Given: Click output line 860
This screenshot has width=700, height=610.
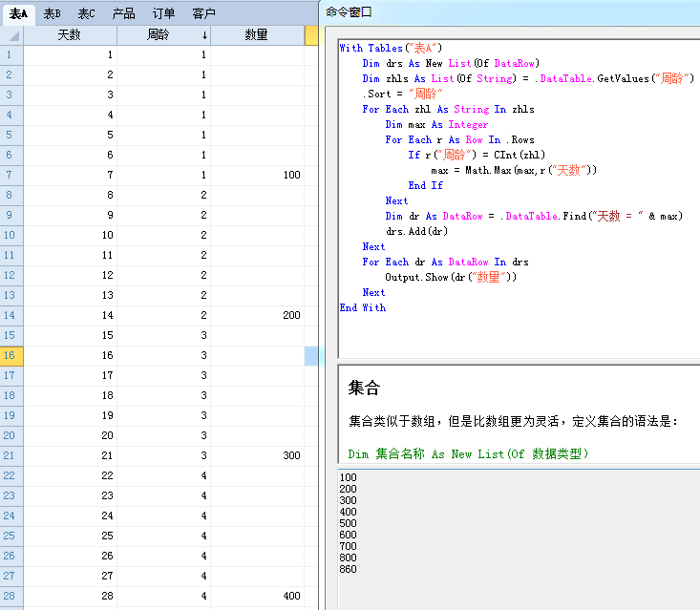Looking at the screenshot, I should coord(349,569).
